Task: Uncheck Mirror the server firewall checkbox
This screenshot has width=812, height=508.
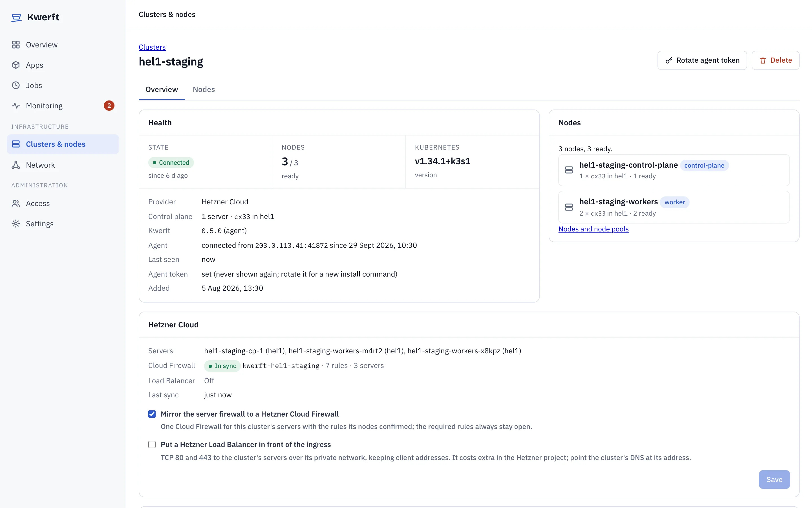Action: (x=152, y=414)
